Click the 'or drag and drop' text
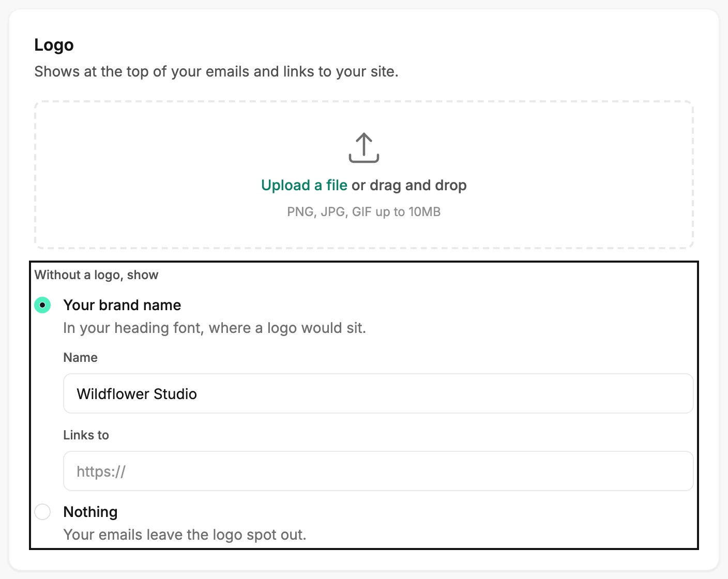728x579 pixels. (409, 185)
